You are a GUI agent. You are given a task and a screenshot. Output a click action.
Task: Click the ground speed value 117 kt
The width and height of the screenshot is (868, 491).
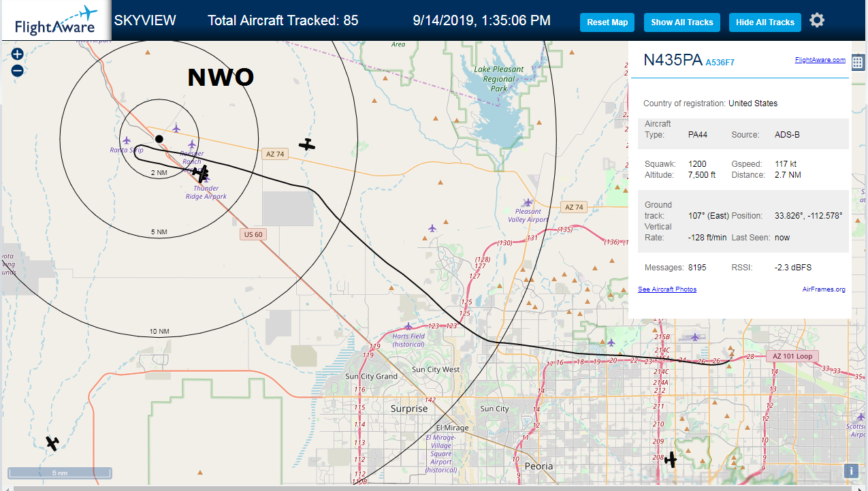click(786, 164)
